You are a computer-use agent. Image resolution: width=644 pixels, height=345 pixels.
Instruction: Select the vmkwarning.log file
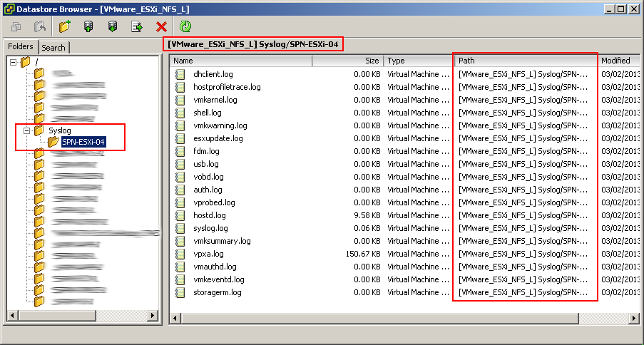point(220,125)
